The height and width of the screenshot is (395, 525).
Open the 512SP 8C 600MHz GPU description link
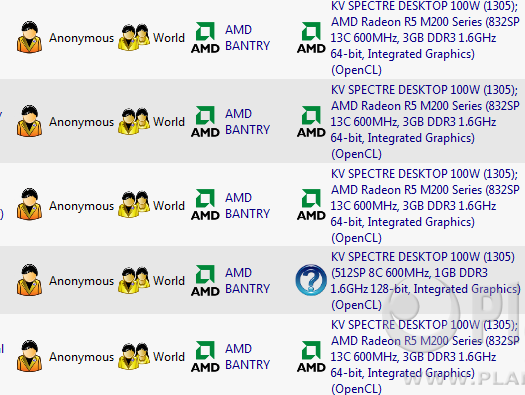click(425, 281)
